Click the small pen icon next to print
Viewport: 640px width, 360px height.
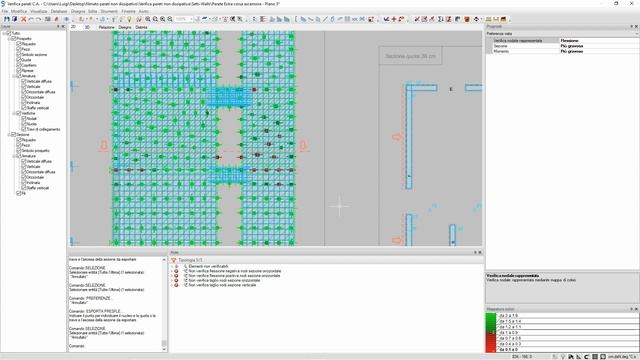pyautogui.click(x=56, y=19)
